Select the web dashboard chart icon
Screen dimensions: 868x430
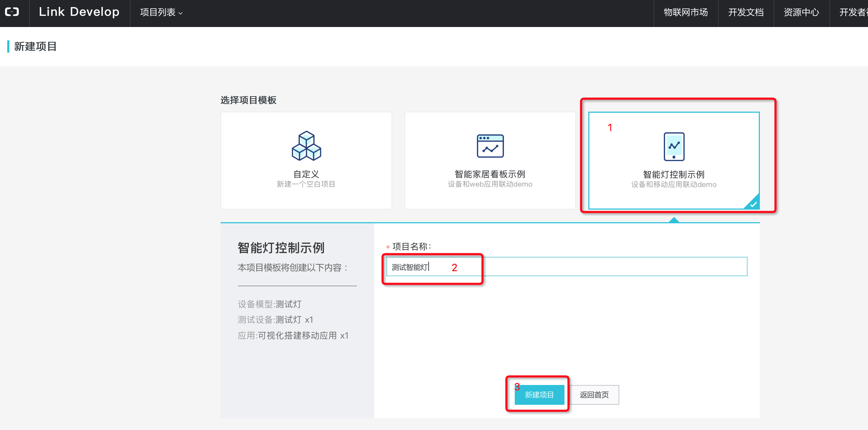(x=490, y=146)
